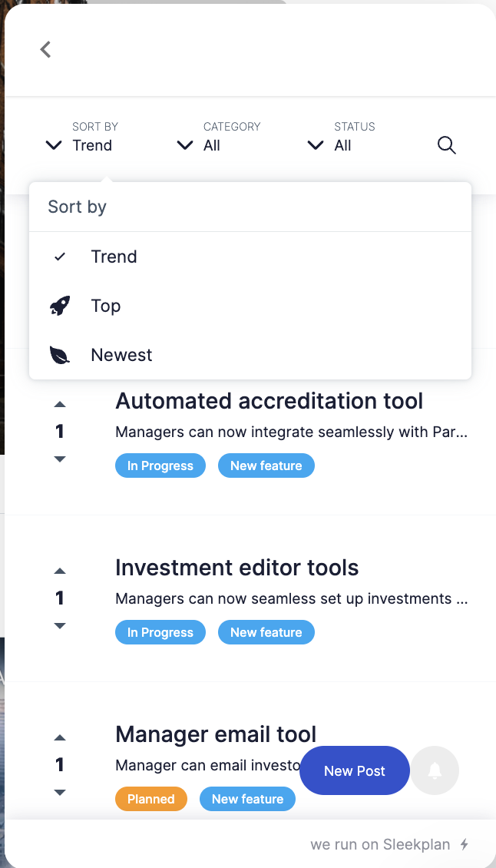This screenshot has width=496, height=868.
Task: Click the New Post button
Action: tap(355, 770)
